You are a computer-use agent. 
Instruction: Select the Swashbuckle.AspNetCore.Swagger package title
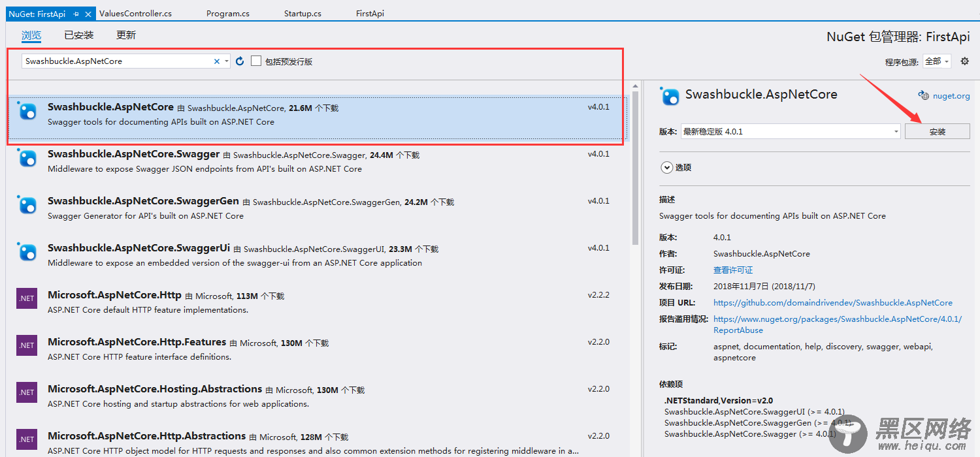133,154
